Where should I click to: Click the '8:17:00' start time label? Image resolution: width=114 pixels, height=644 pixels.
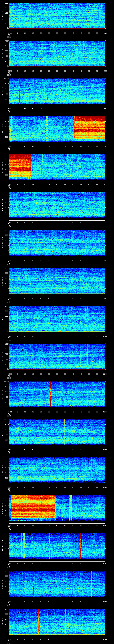point(9,639)
